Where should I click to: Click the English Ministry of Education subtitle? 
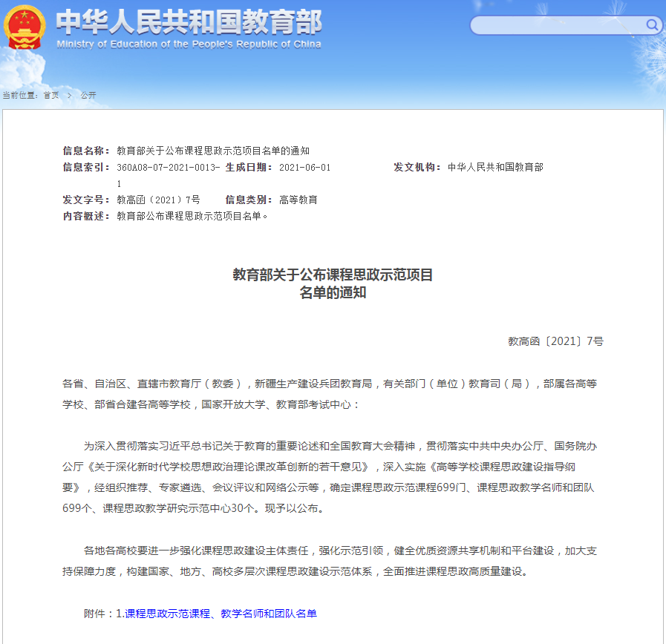tap(189, 44)
